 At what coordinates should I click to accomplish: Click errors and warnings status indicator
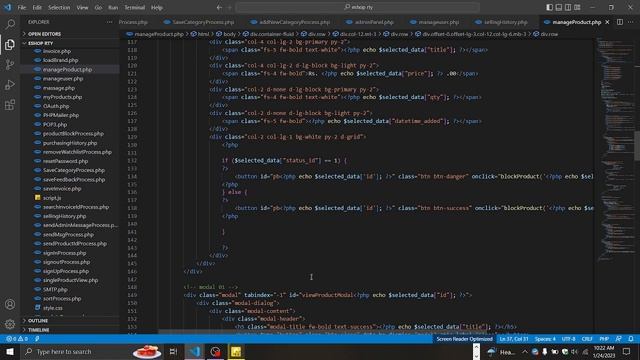tap(17, 339)
